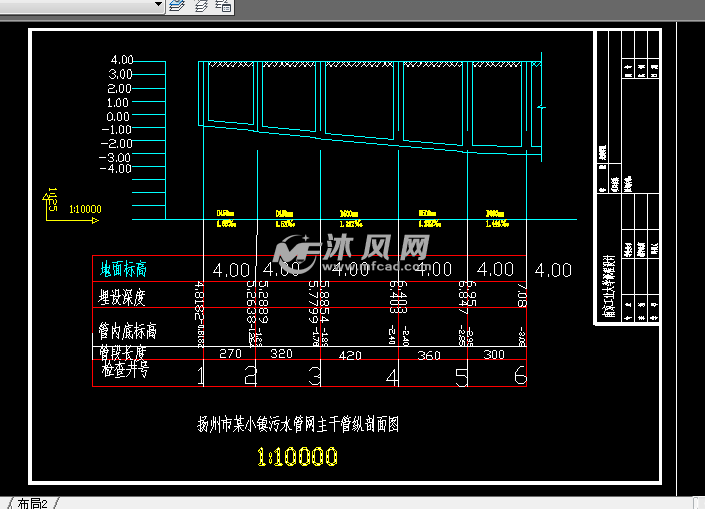Select the 4.00 ground elevation outside the table

553,270
